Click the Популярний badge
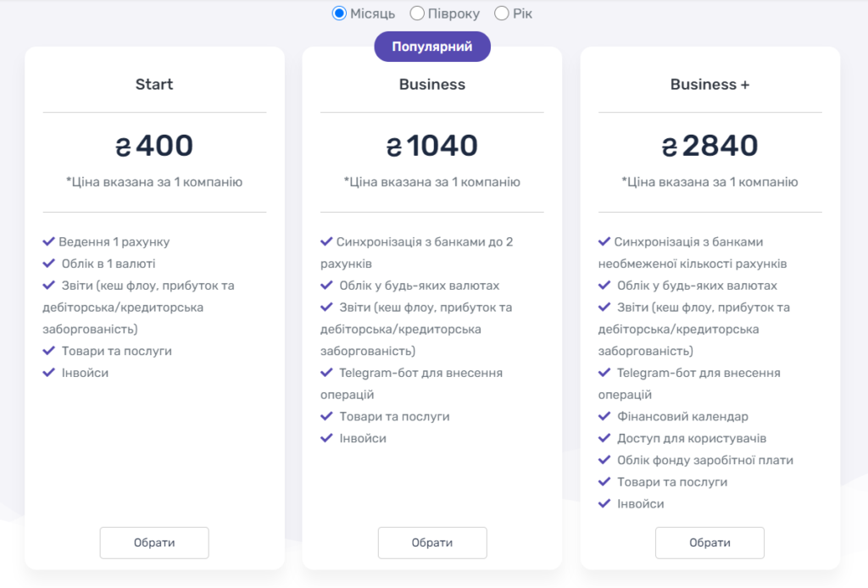868x588 pixels. tap(432, 47)
